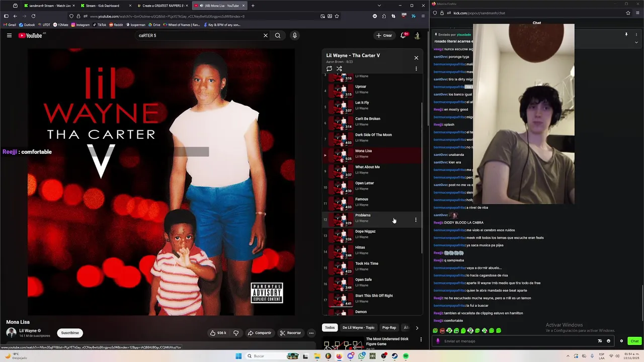This screenshot has width=644, height=362.
Task: Open the Windows Start menu
Action: [238, 356]
